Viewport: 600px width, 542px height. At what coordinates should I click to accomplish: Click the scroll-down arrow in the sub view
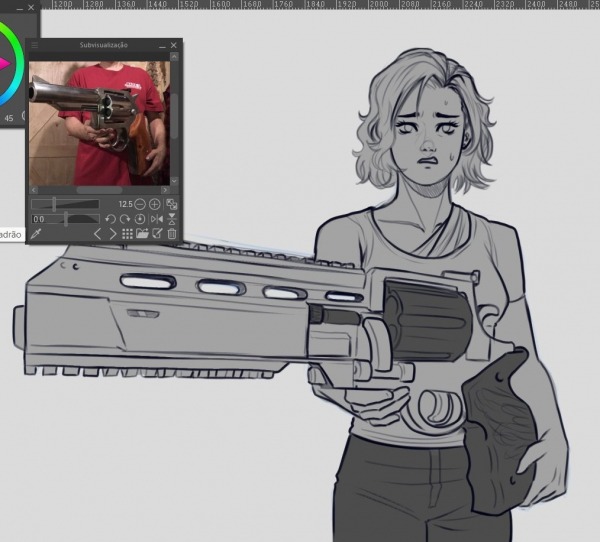[x=173, y=179]
